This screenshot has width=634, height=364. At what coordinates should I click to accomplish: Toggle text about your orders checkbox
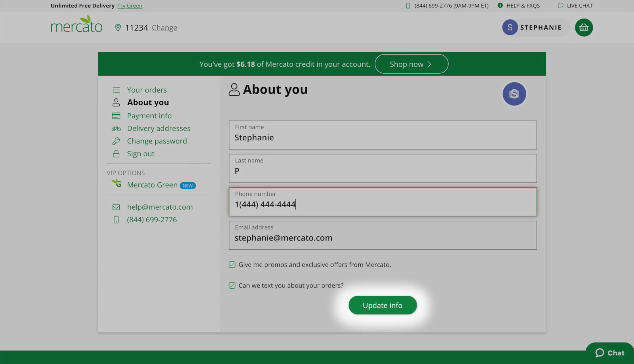(x=232, y=285)
